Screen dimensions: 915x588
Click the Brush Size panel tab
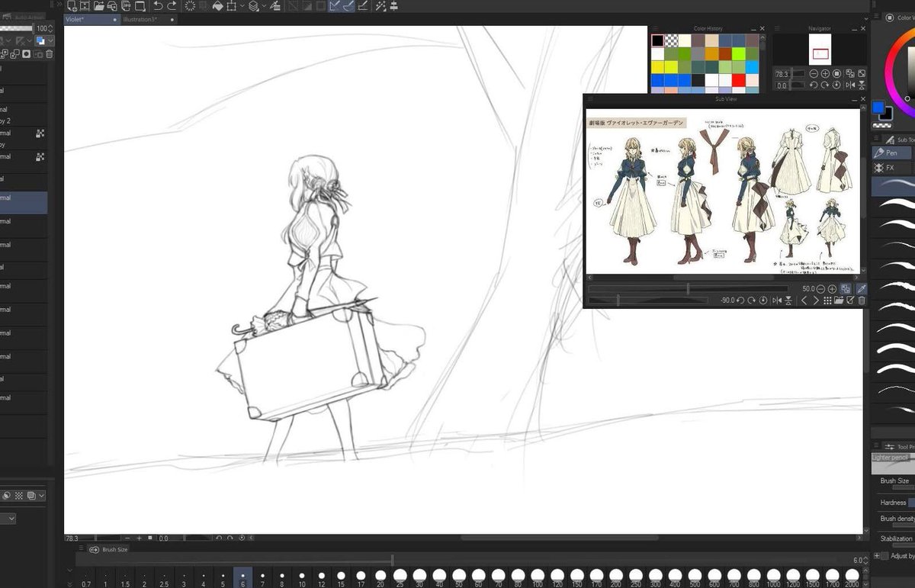[x=108, y=549]
